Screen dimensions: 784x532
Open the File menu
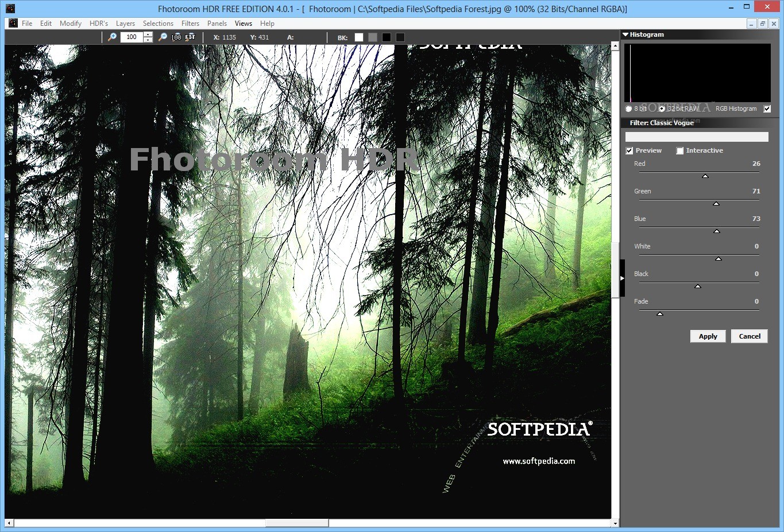(27, 24)
